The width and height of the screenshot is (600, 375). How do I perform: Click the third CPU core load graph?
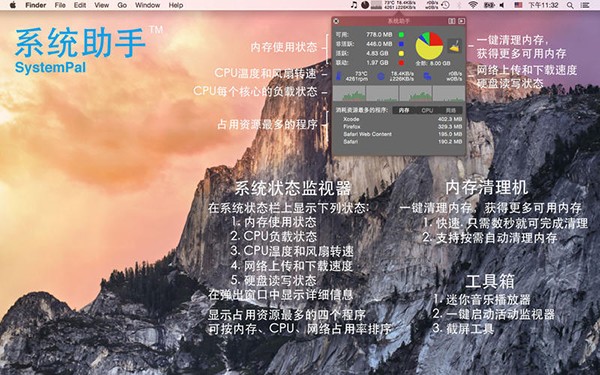[416, 93]
